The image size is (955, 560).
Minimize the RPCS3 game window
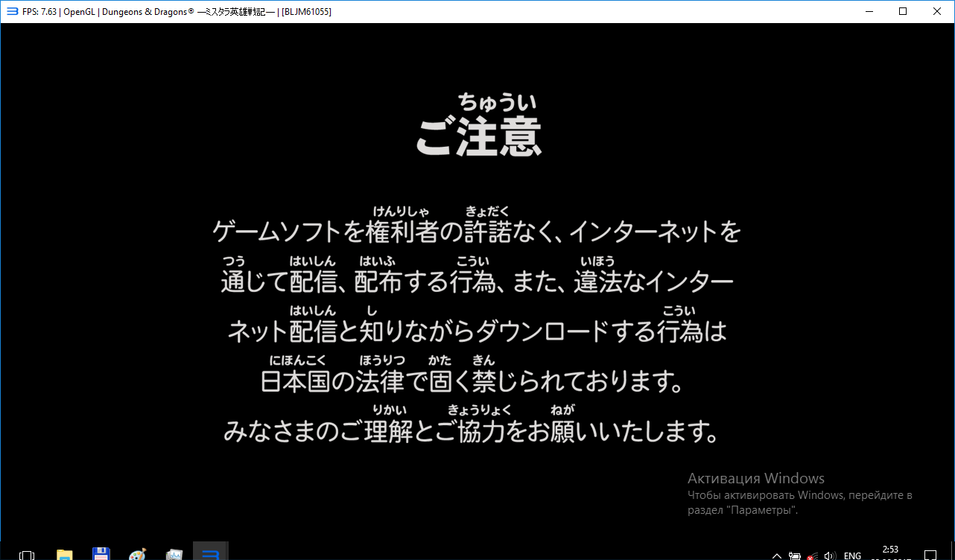click(x=869, y=12)
